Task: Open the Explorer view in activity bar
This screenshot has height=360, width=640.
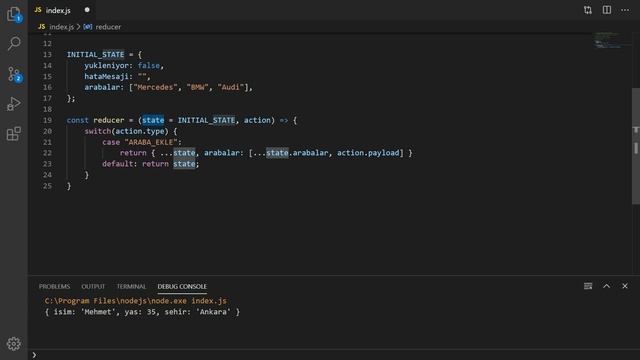Action: tap(14, 15)
